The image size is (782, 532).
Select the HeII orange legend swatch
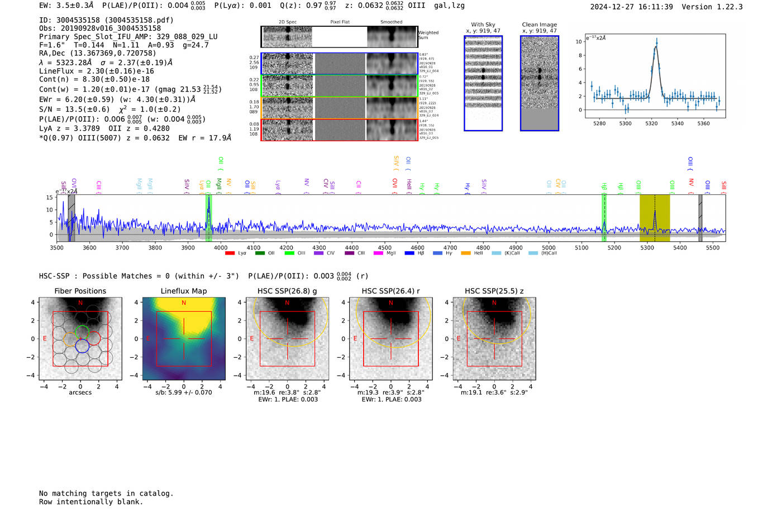coord(466,253)
